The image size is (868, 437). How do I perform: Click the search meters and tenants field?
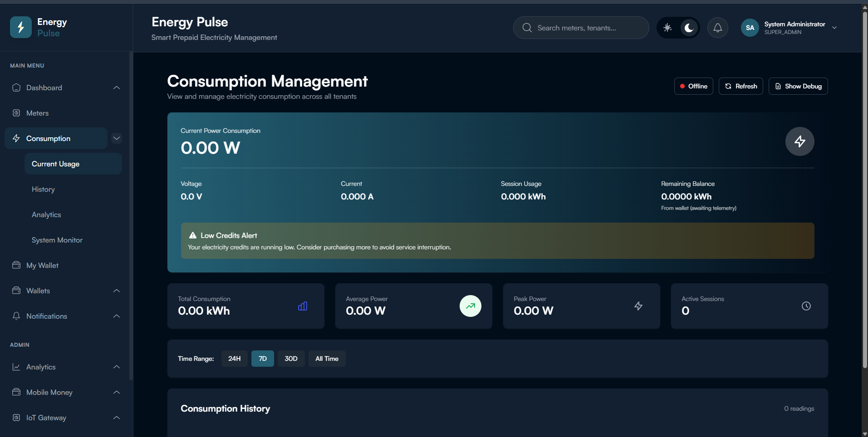(581, 28)
